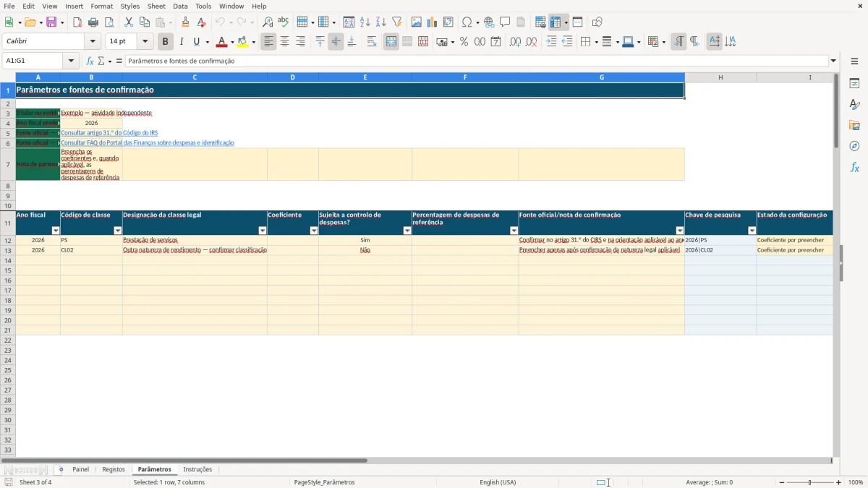868x488 pixels.
Task: Click the Increase Indent icon
Action: coord(551,42)
